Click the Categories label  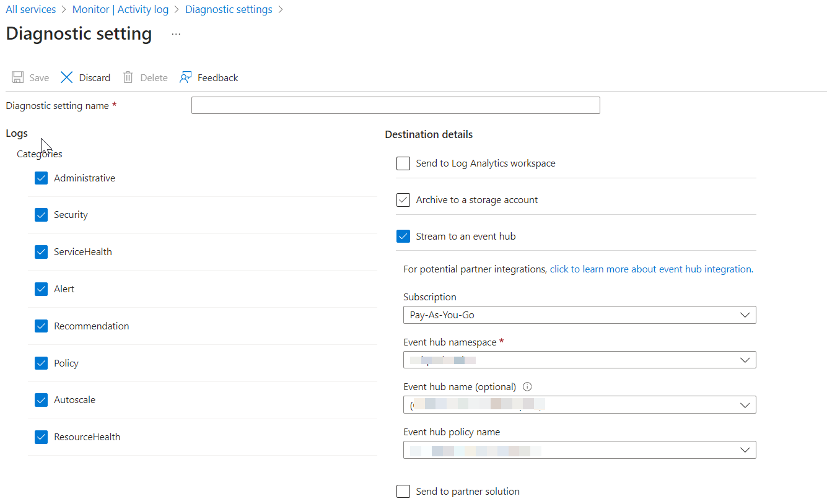click(40, 154)
